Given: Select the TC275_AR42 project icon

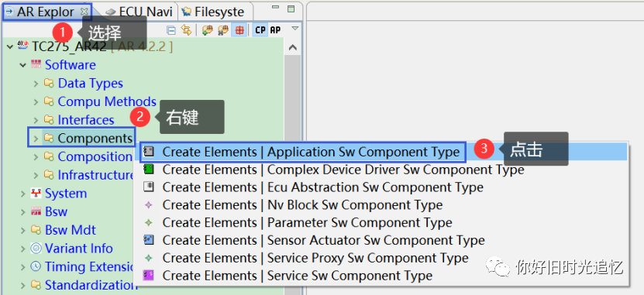Looking at the screenshot, I should point(23,46).
